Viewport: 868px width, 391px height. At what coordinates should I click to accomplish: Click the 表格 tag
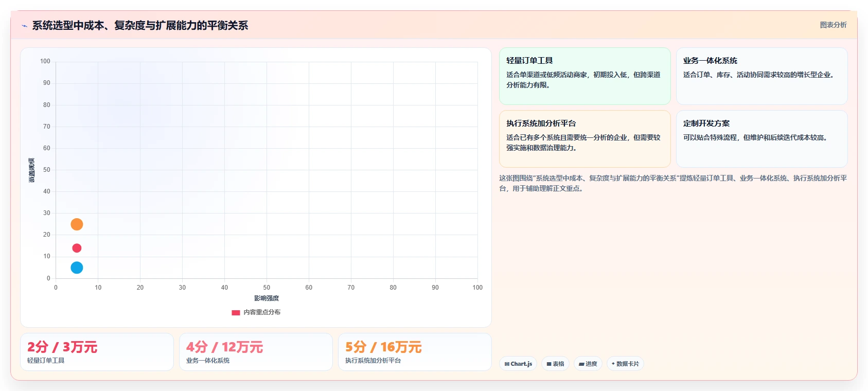555,364
